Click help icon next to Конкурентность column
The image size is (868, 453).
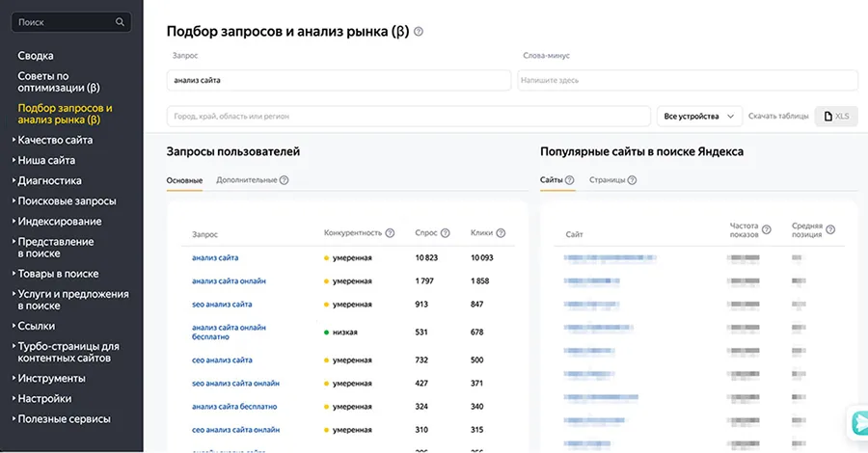[x=390, y=233]
